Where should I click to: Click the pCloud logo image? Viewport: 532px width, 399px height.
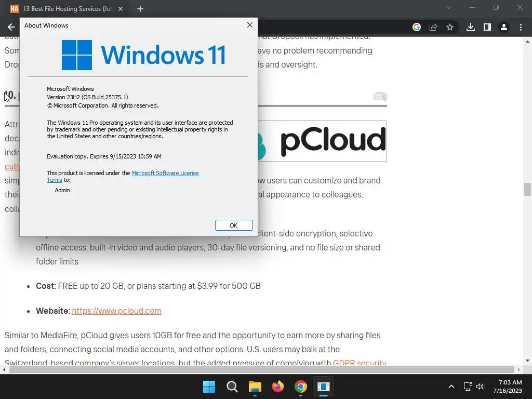[x=322, y=141]
